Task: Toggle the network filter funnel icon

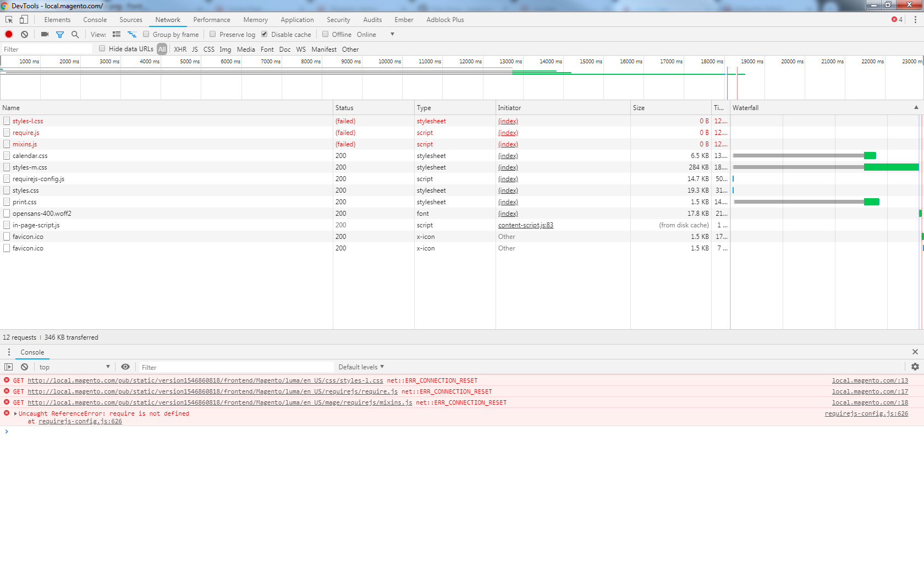Action: point(60,34)
